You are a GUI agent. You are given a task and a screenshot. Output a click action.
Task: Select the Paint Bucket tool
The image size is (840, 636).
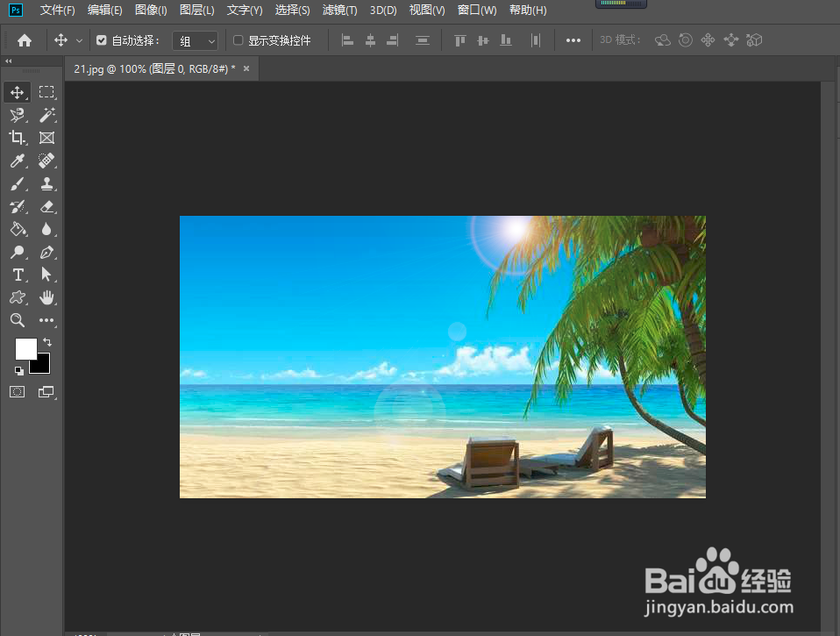pyautogui.click(x=18, y=229)
